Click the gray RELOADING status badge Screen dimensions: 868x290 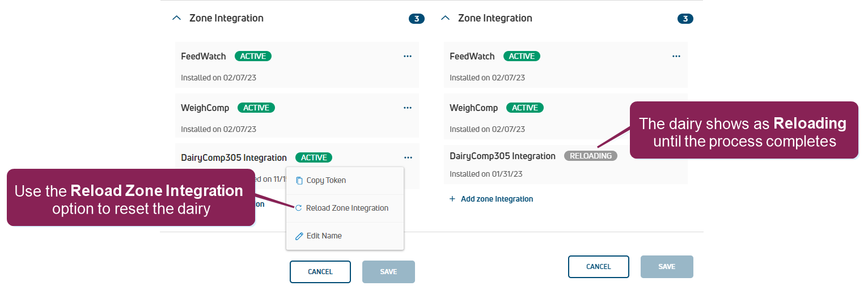point(590,156)
